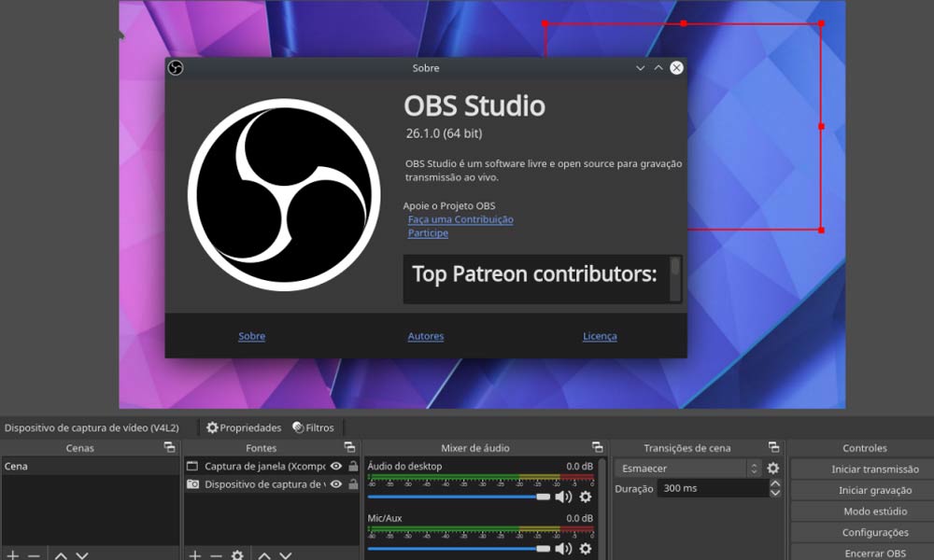Pop out the Cenas dock panel
Viewport: 934px width, 560px height.
(168, 448)
